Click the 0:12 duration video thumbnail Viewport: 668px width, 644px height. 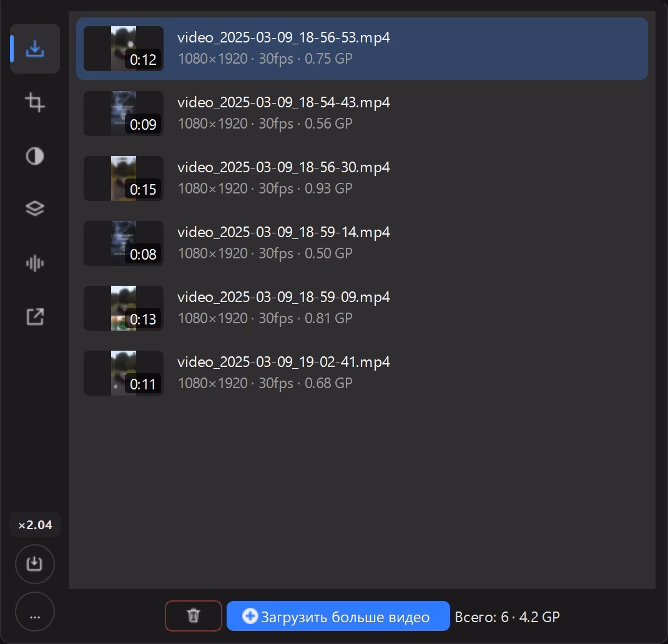point(124,49)
